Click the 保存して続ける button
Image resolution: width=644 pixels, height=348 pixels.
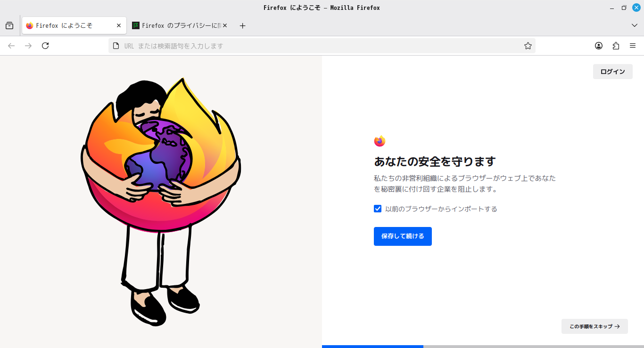coord(403,236)
